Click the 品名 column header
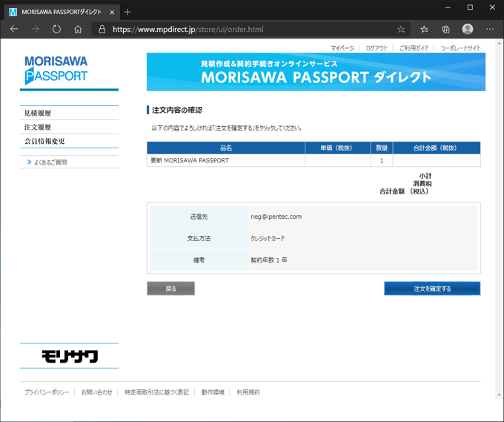Screen dimensions: 504x422 point(226,148)
